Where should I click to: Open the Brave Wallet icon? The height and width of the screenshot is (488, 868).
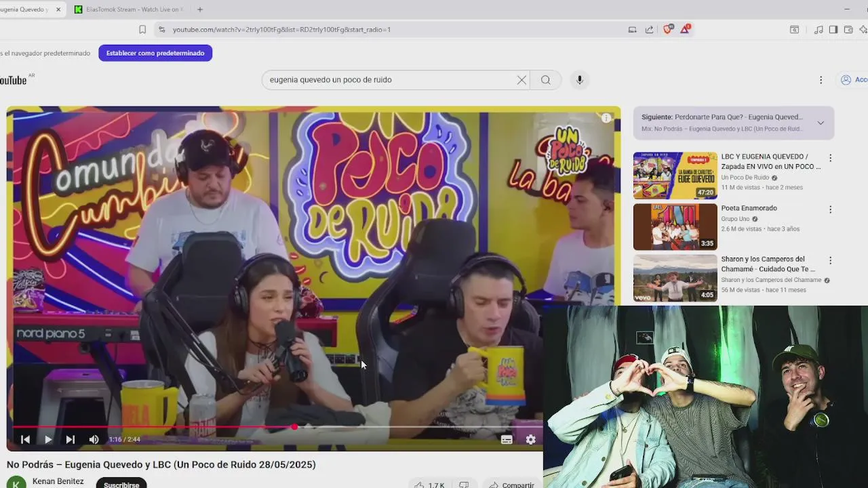[848, 29]
